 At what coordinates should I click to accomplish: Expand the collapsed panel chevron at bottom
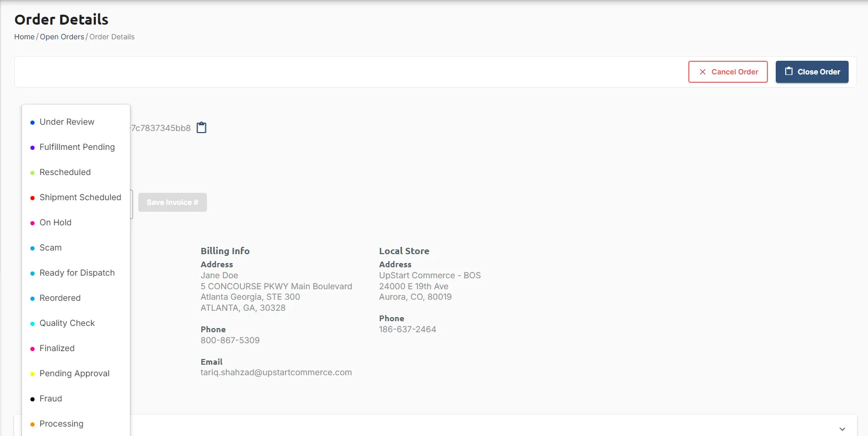click(842, 429)
